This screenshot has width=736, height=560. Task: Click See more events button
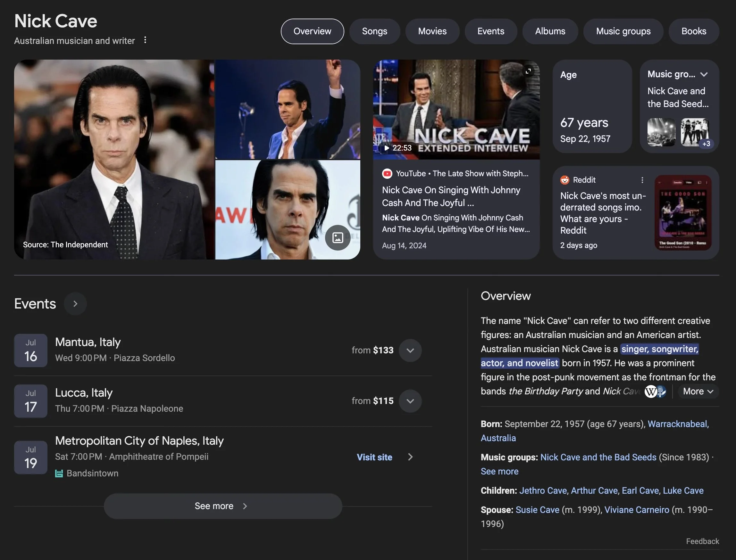click(x=222, y=506)
